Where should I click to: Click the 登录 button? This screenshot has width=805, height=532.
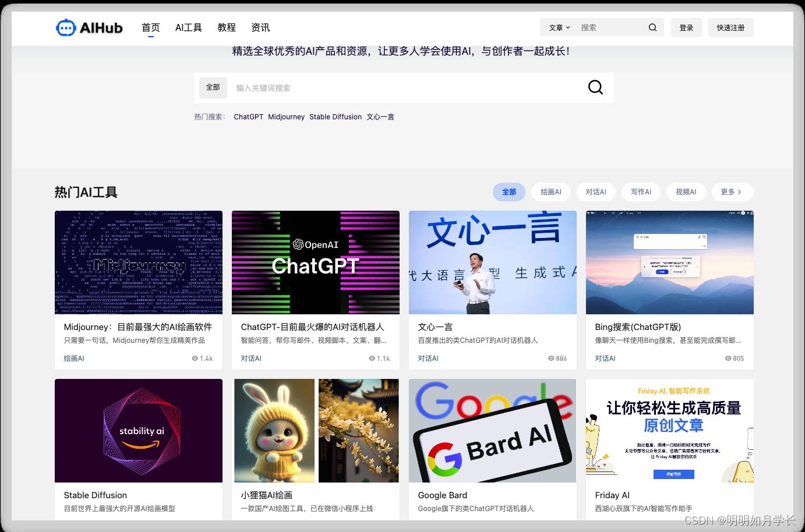(687, 27)
